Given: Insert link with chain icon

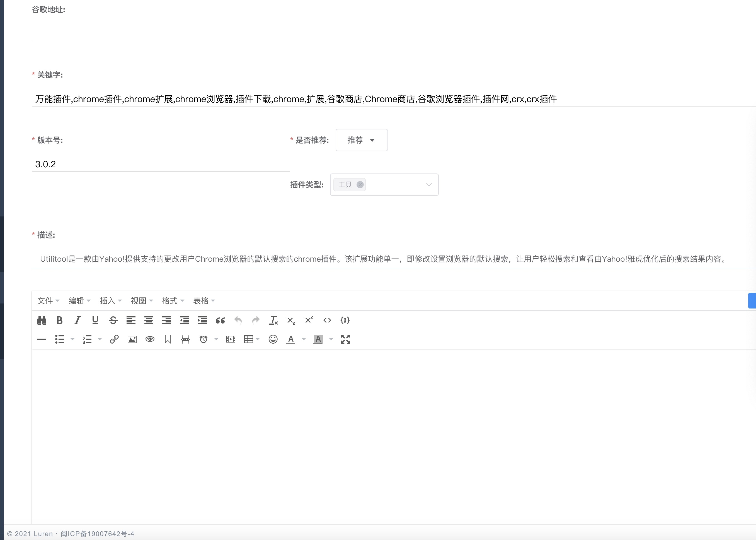Looking at the screenshot, I should click(x=114, y=339).
